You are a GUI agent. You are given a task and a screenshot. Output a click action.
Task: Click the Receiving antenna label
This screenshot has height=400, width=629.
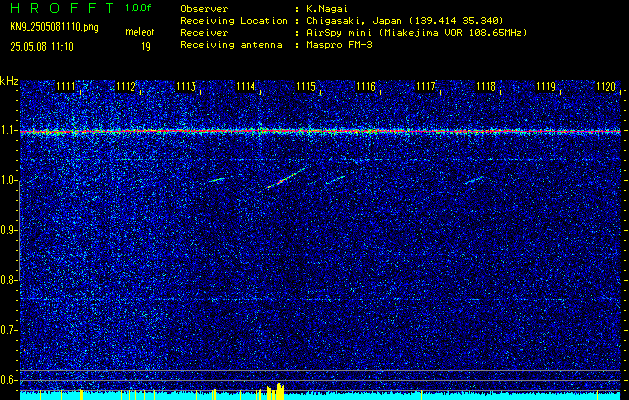231,45
